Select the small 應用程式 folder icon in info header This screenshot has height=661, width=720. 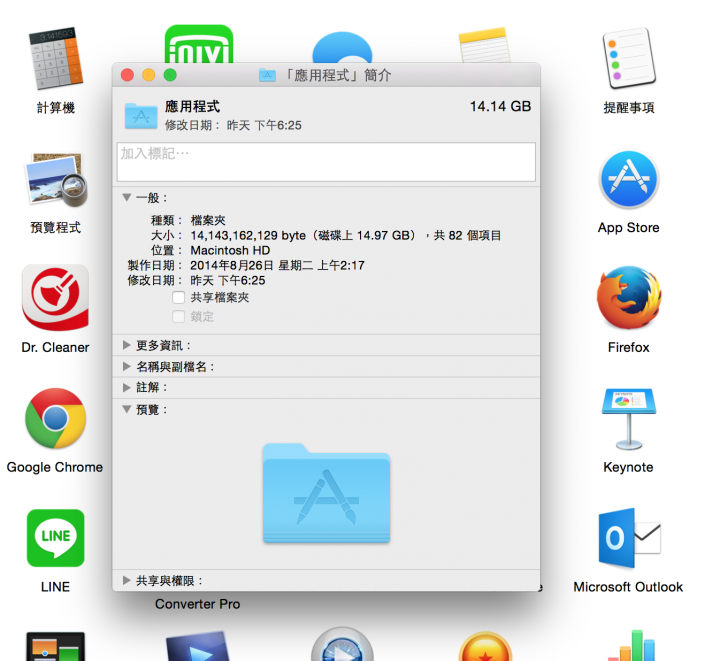(141, 116)
